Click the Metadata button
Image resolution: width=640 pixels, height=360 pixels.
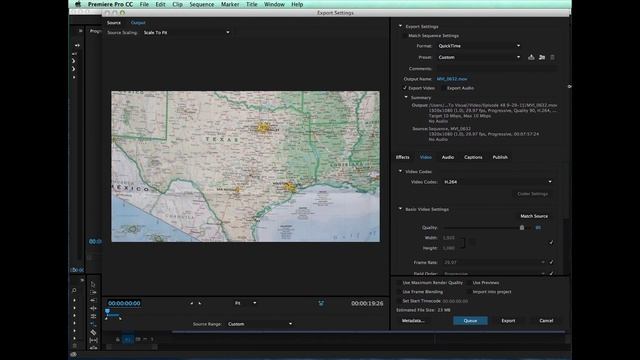click(413, 321)
